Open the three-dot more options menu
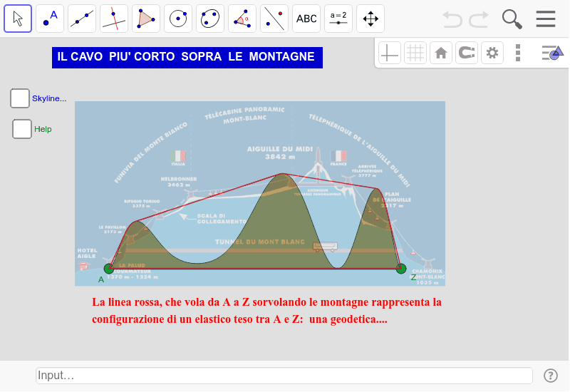The width and height of the screenshot is (570, 392). tap(518, 53)
